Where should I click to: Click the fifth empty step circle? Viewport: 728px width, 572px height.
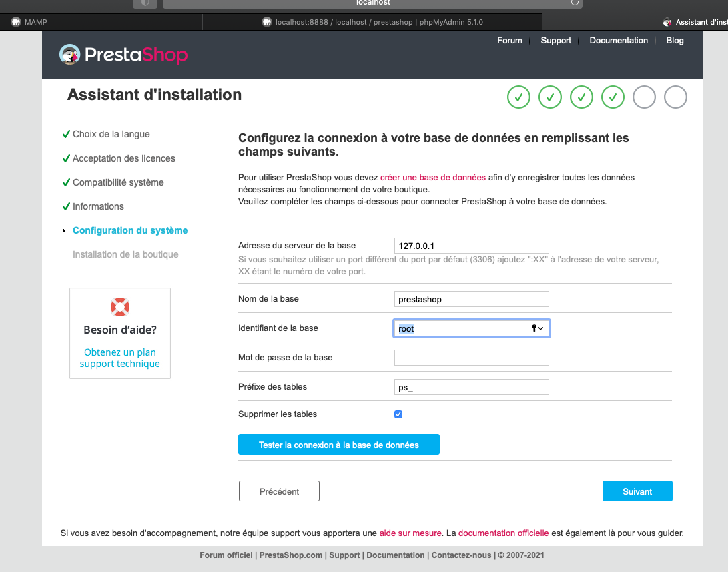pos(644,97)
